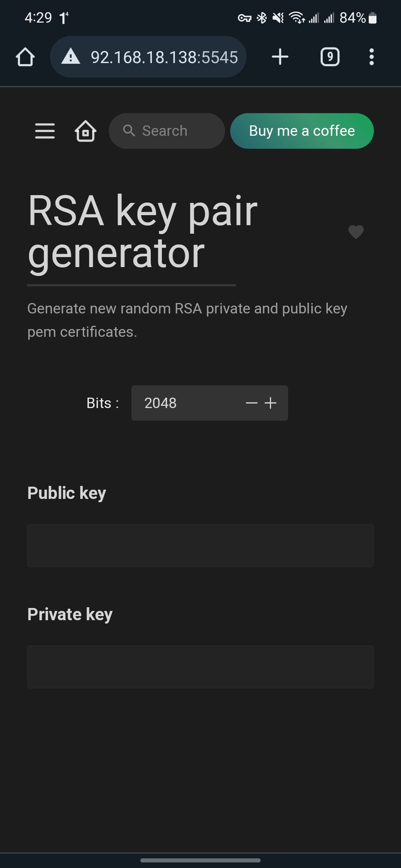
Task: Decrease Bits value with minus control
Action: pyautogui.click(x=252, y=403)
